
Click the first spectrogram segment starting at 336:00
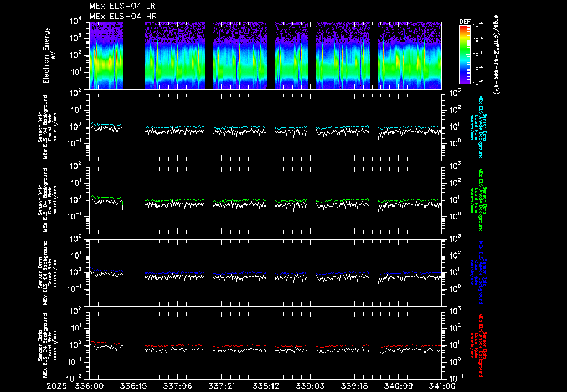point(106,55)
